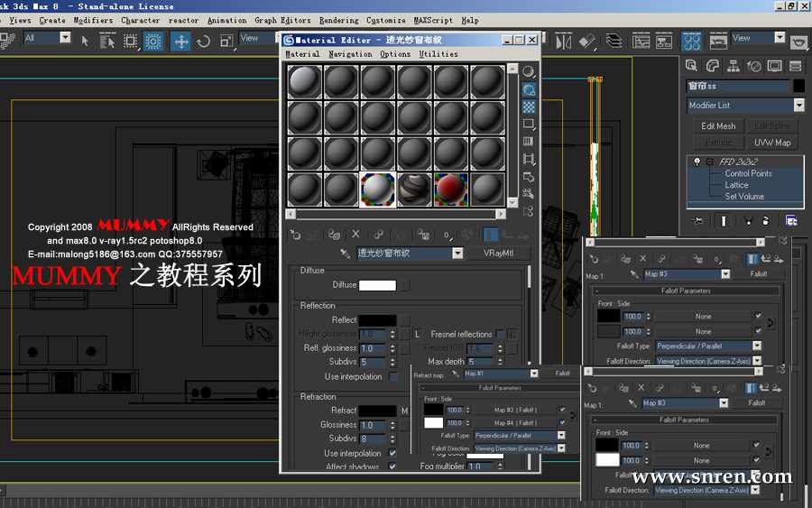Uncheck Map #3 (Falloff) enable checkbox
Screen dimensions: 812x508
(562, 410)
